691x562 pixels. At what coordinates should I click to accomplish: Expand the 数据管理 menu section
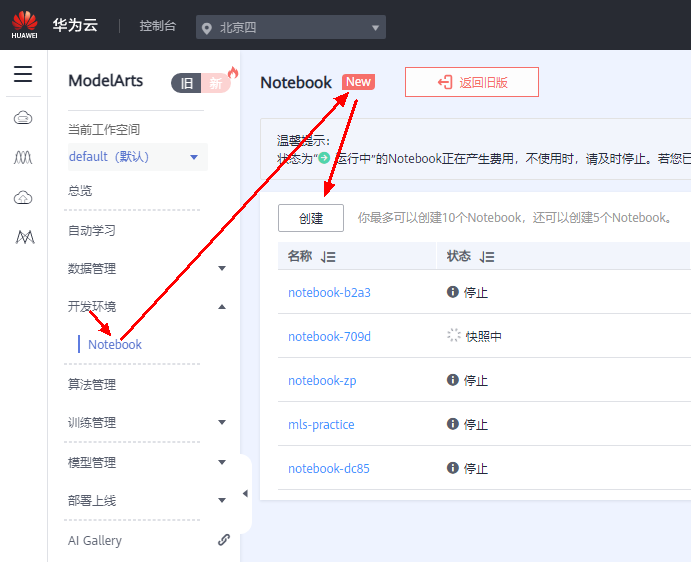[x=222, y=268]
